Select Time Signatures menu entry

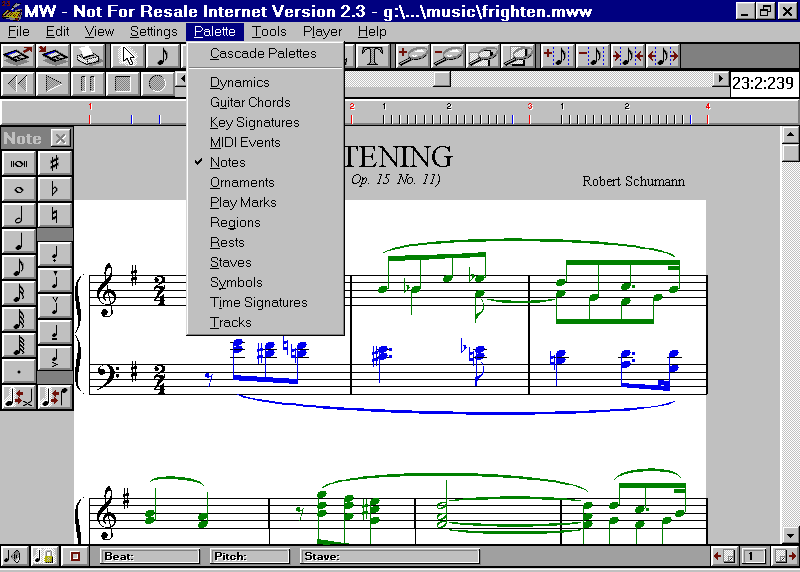pyautogui.click(x=258, y=302)
